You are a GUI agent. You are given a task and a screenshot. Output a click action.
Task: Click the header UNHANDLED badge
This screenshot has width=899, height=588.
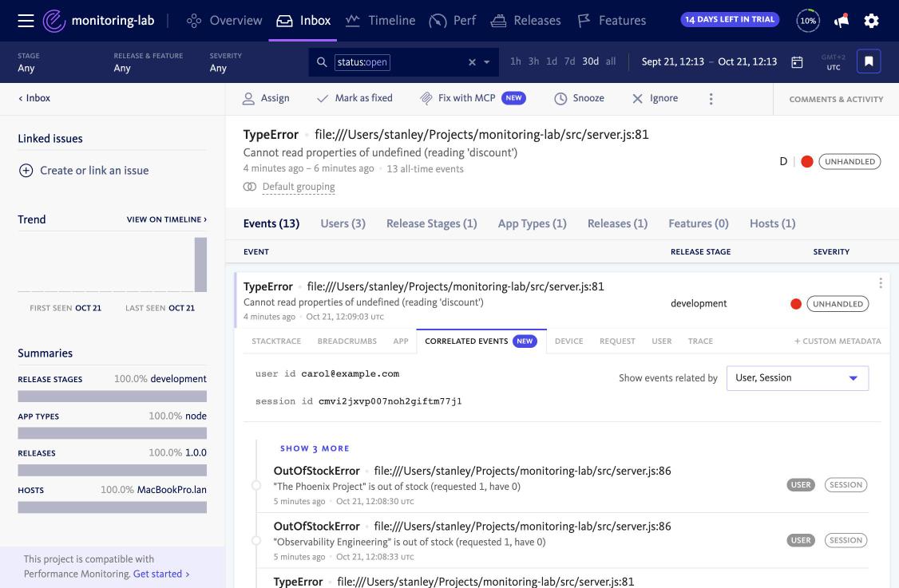(x=849, y=162)
